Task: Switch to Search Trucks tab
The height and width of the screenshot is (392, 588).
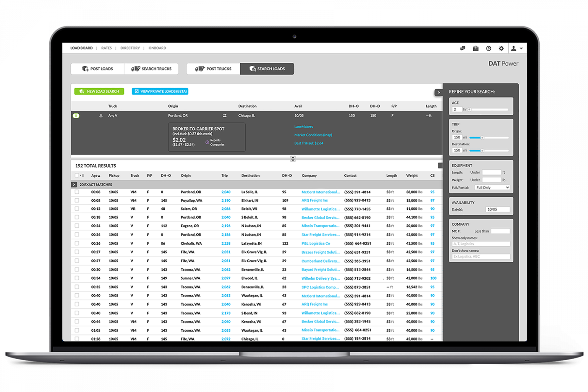Action: click(151, 69)
